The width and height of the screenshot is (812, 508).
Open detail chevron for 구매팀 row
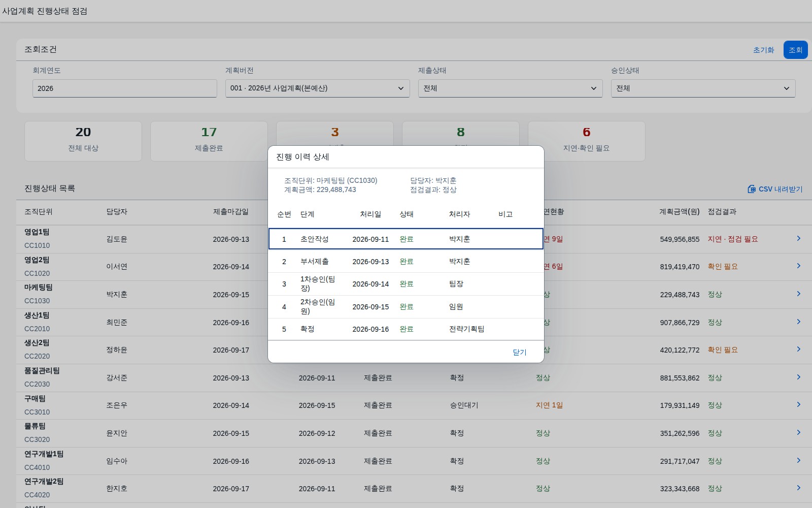tap(798, 404)
